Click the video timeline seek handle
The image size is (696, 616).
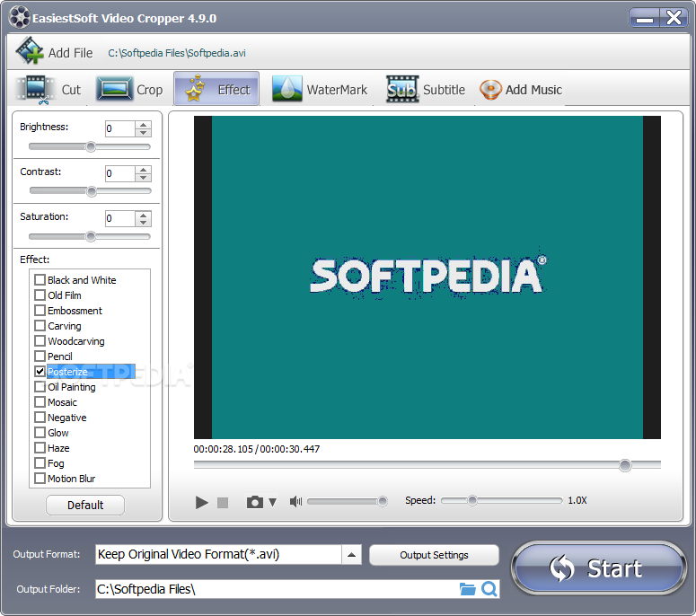coord(625,465)
